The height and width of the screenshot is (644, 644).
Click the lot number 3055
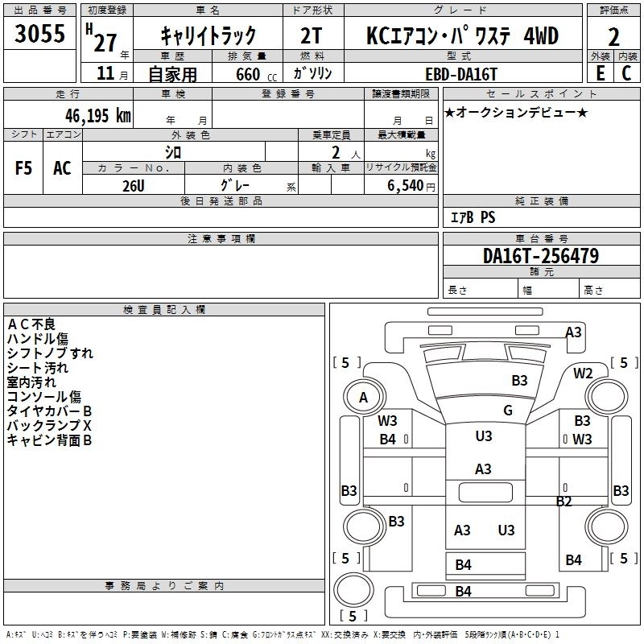pyautogui.click(x=40, y=35)
